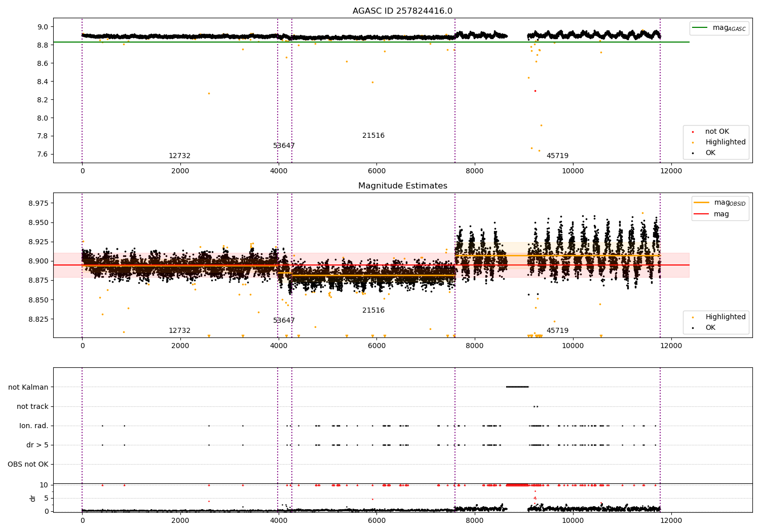Click the 8.950 y-tick in Magnitude Estimates plot
Screen dimensions: 760x532
click(x=39, y=223)
